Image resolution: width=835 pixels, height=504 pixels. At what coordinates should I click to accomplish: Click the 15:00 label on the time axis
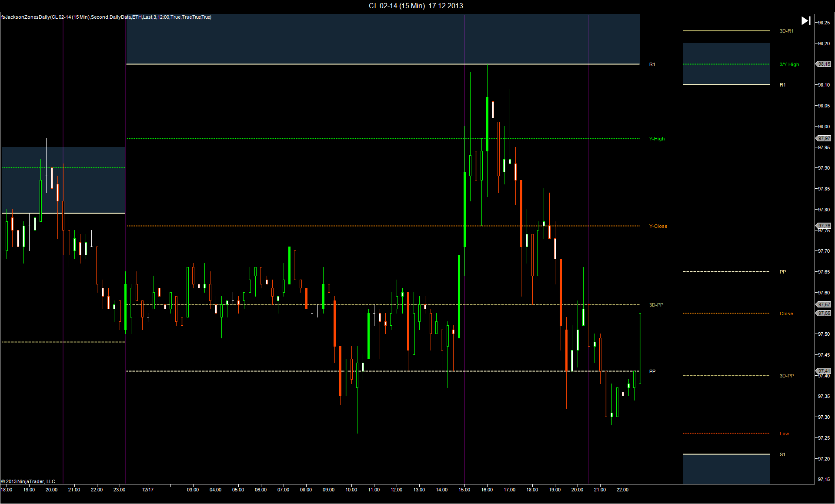(464, 490)
